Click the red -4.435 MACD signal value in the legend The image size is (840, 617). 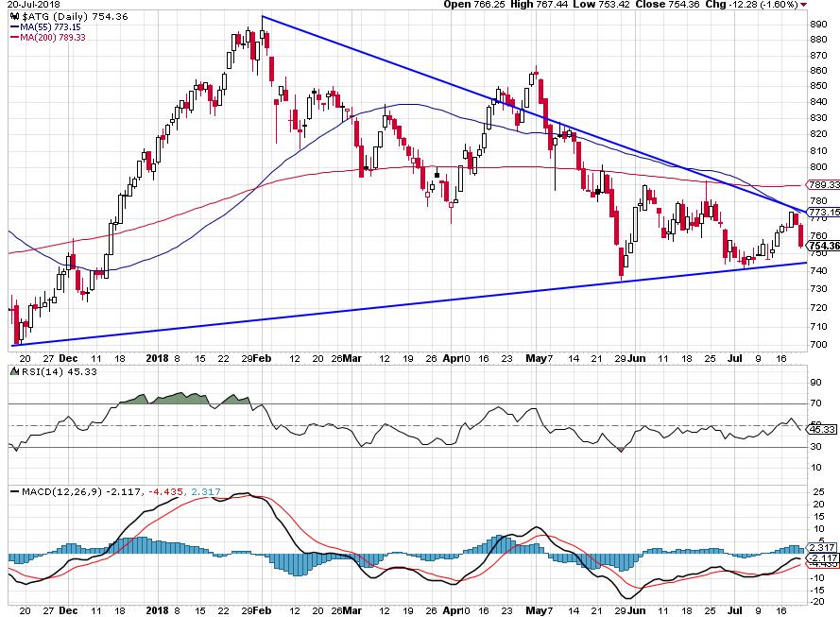click(x=166, y=491)
